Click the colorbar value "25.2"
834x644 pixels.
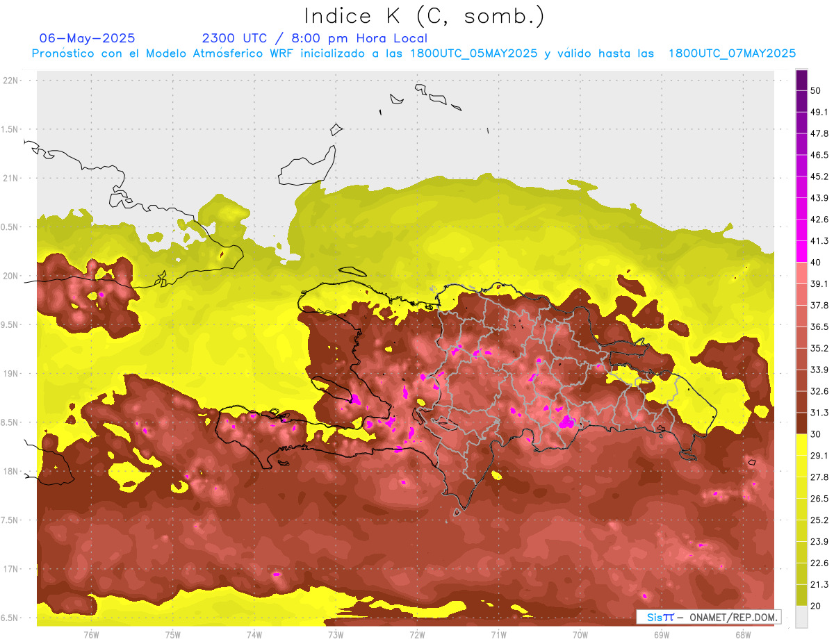819,520
